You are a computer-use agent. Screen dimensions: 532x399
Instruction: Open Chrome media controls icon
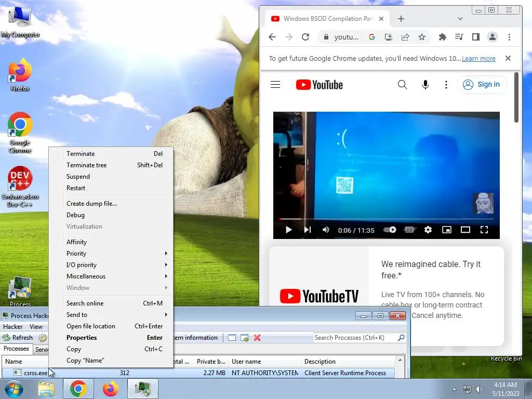click(459, 37)
